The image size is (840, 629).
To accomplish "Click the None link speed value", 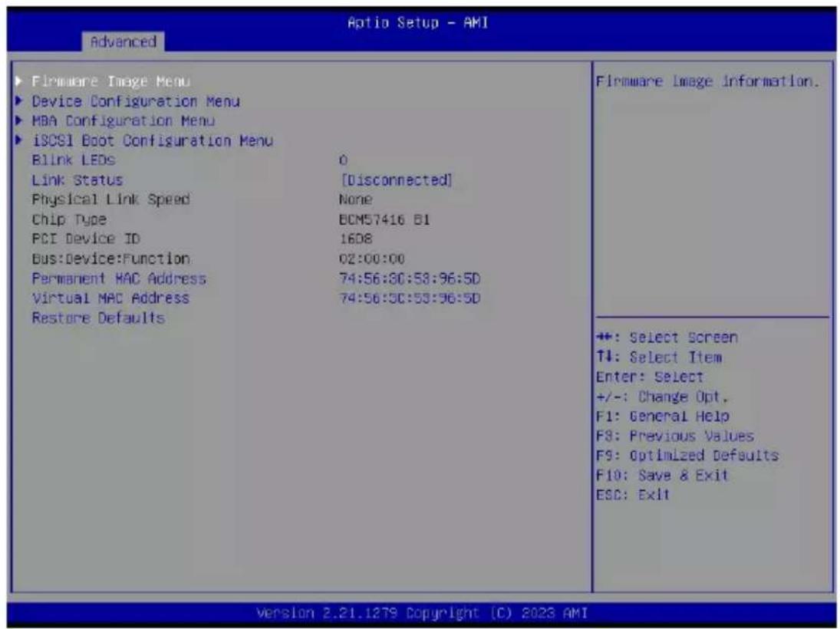I will pyautogui.click(x=355, y=199).
